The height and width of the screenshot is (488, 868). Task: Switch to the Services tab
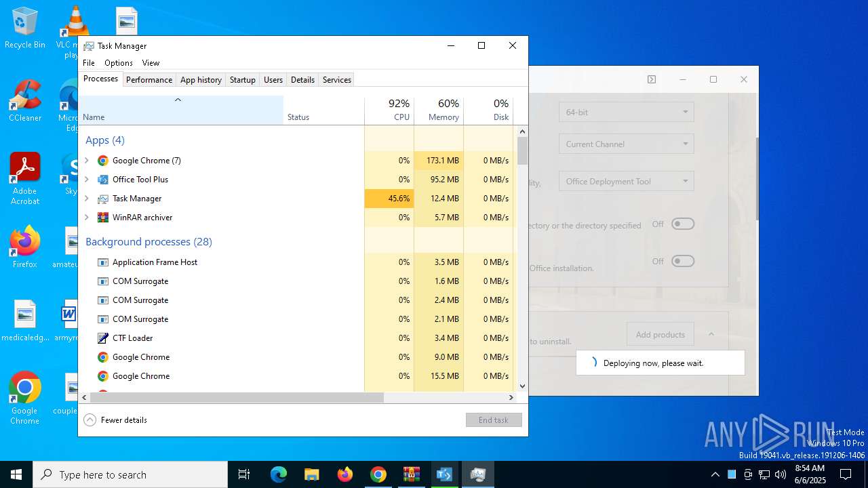coord(337,80)
